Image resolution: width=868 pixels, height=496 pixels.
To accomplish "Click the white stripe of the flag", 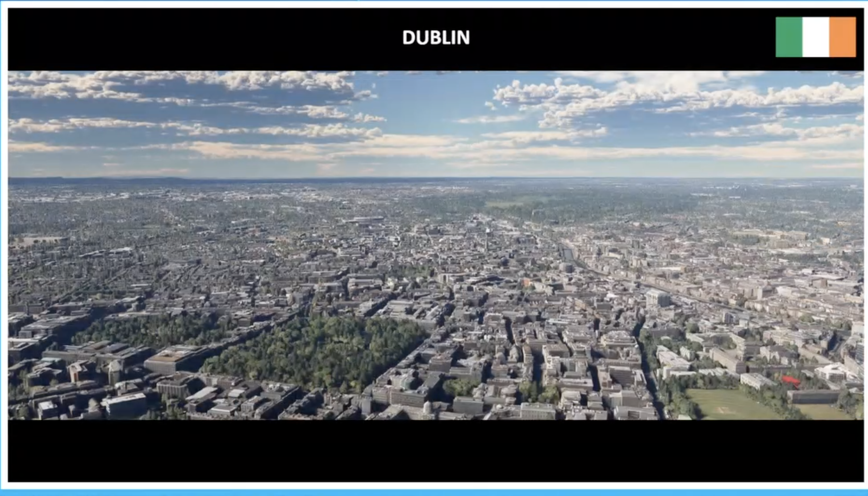I will point(816,37).
